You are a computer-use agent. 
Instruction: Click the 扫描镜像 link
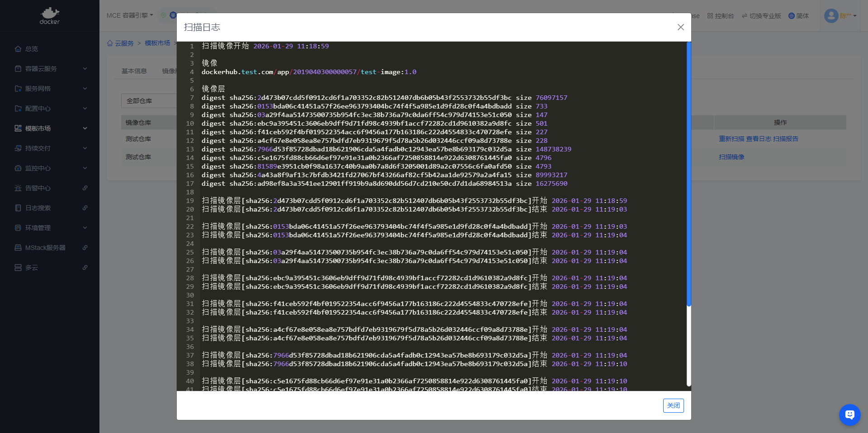point(731,157)
